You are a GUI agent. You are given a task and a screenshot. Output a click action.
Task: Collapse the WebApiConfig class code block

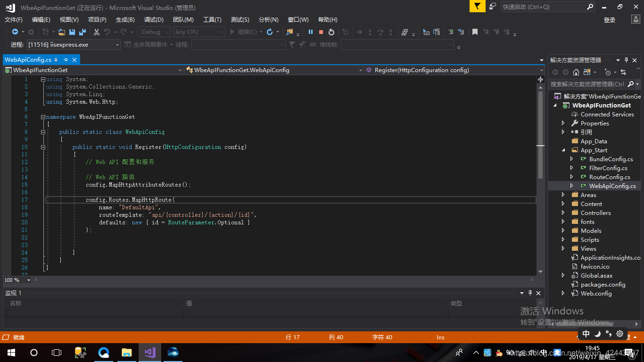[43, 132]
